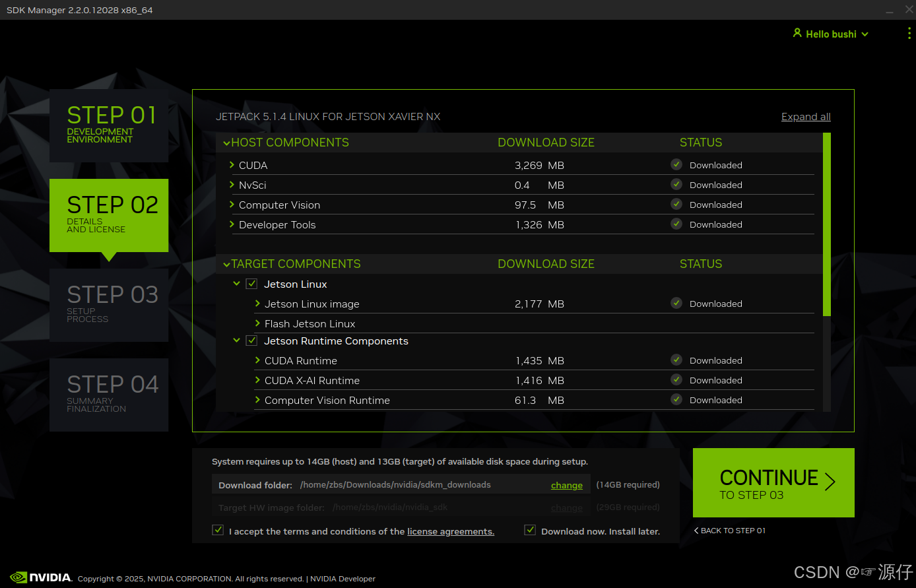The width and height of the screenshot is (916, 588).
Task: Click the user profile icon beside Hello bushi
Action: click(x=797, y=33)
